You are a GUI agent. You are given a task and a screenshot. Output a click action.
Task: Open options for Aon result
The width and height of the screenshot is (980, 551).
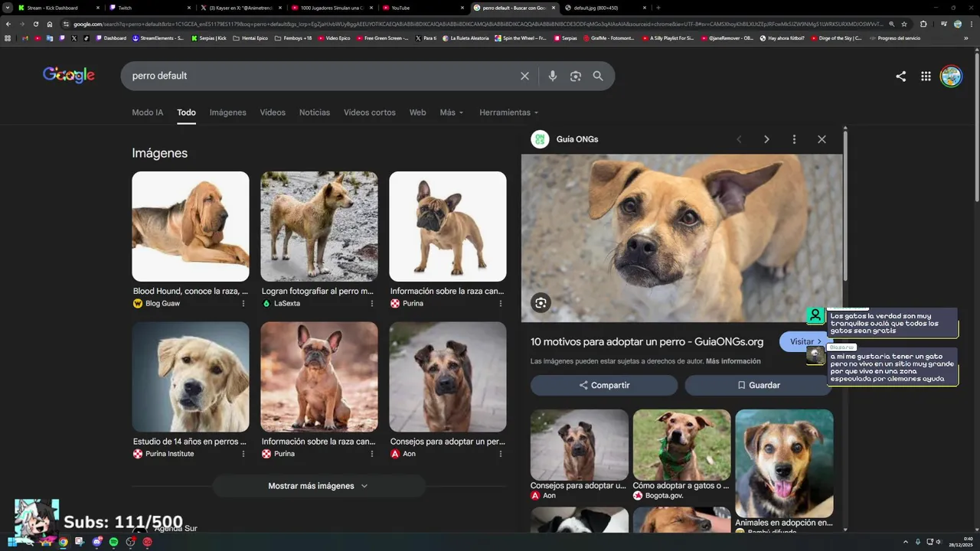pos(501,454)
